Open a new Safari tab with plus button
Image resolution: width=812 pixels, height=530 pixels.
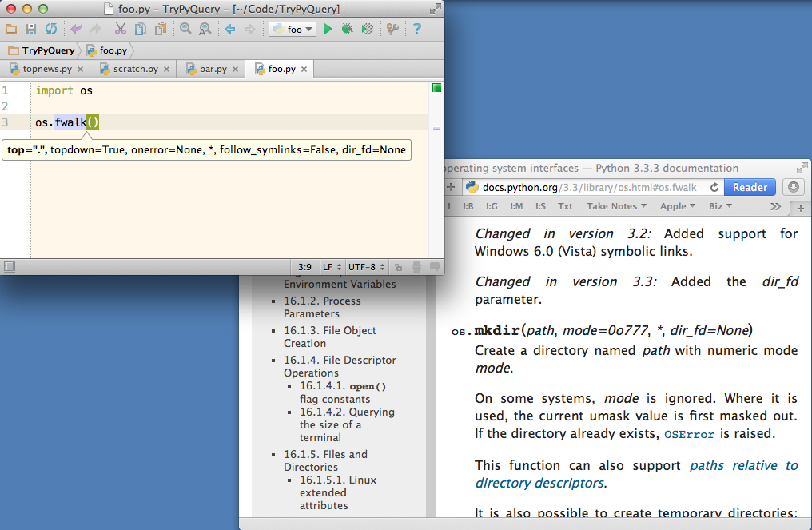pos(801,209)
